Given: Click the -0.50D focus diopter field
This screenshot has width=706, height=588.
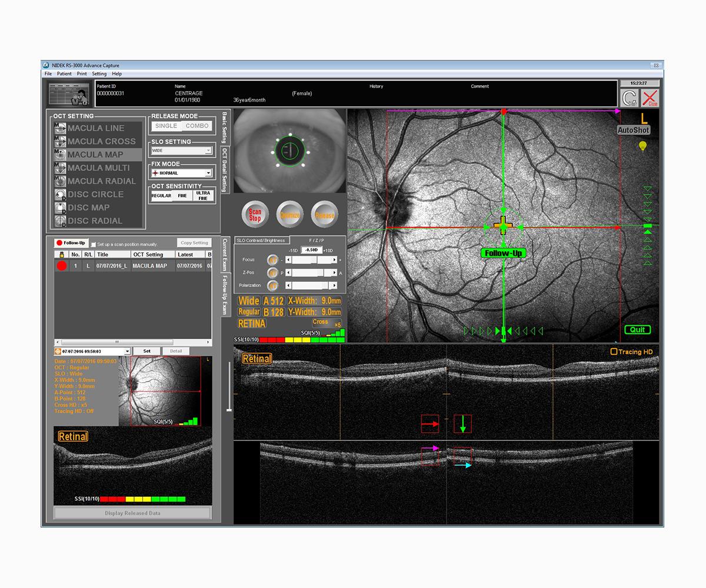Looking at the screenshot, I should [x=312, y=250].
